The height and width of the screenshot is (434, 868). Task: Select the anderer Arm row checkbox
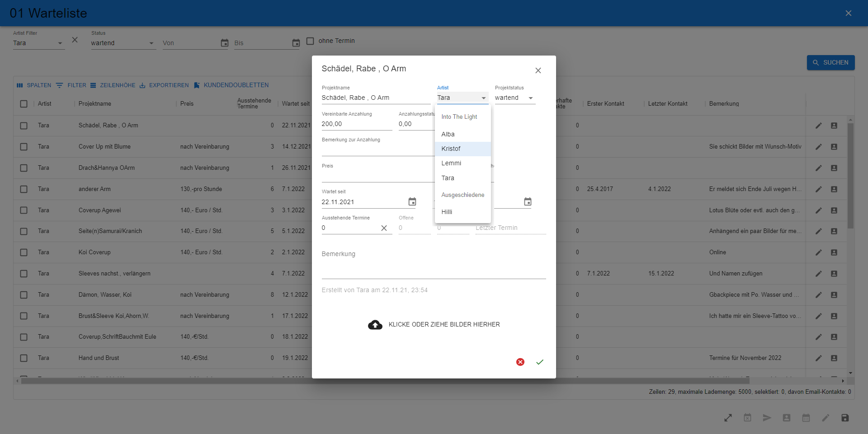tap(24, 189)
